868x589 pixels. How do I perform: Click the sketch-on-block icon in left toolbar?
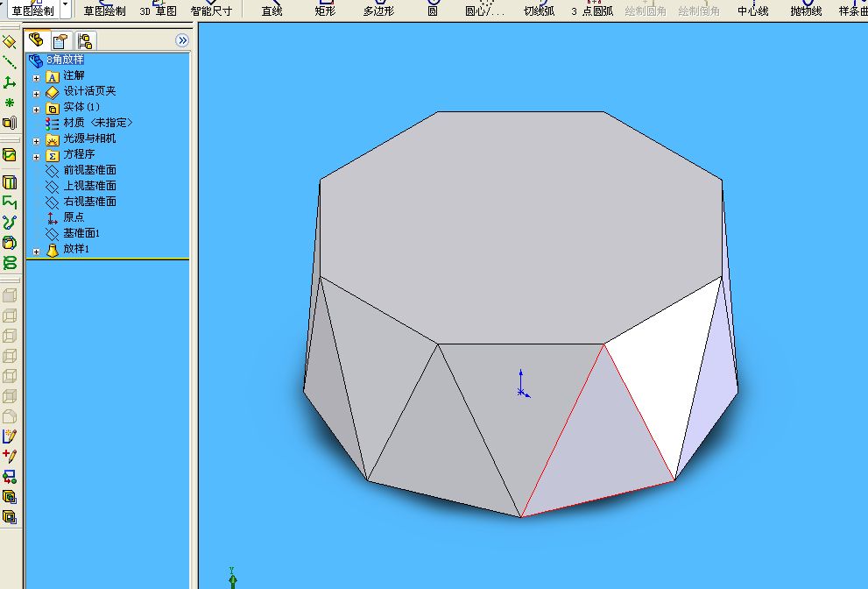[10, 155]
